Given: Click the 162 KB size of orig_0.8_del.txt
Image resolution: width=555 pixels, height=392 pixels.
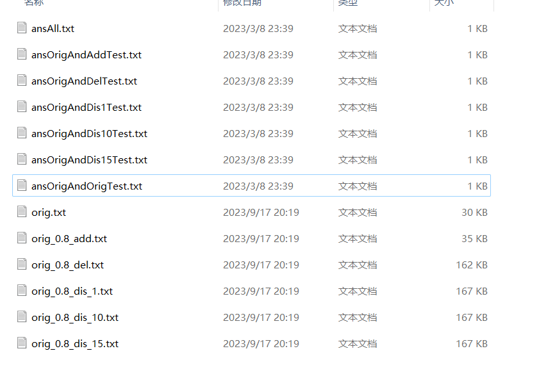Looking at the screenshot, I should (x=472, y=265).
